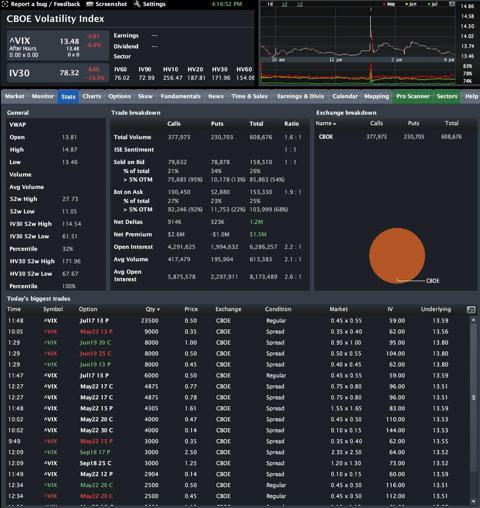Toggle the May series in chart legend
480x508 pixels.
389,4
